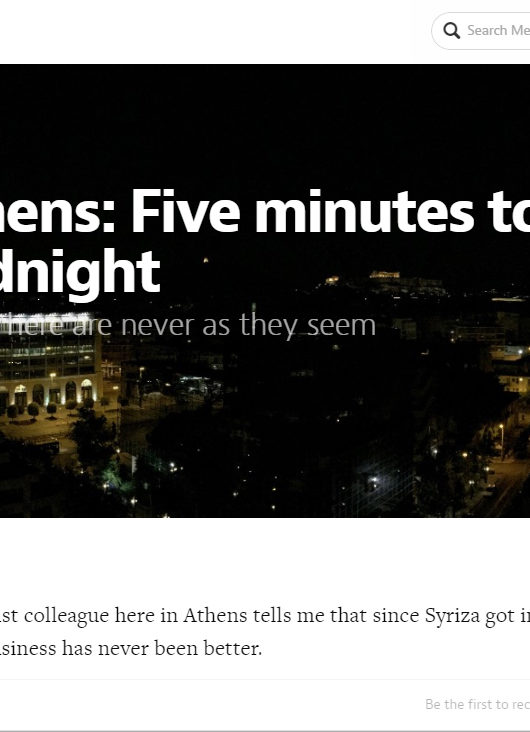
Task: Click the illuminated arched building in the photo
Action: coord(49,369)
